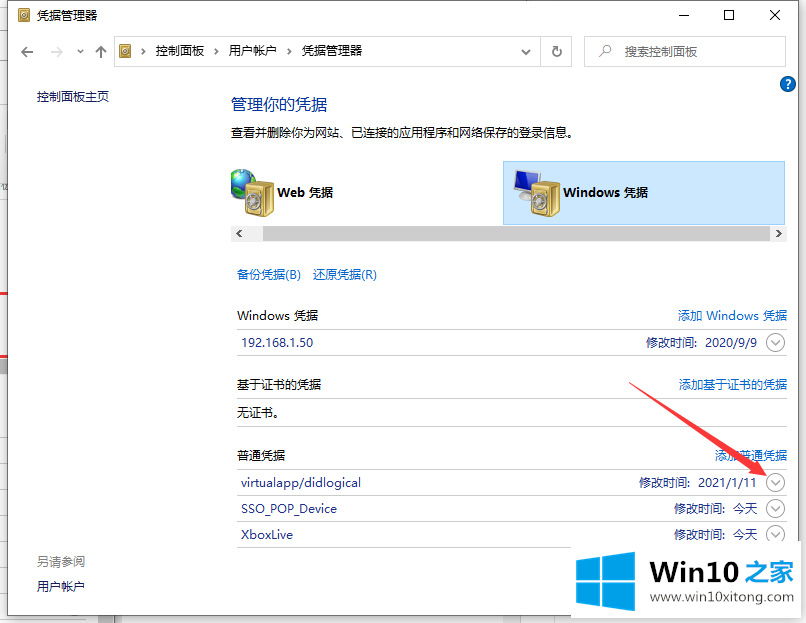Click the address bar vault icon

125,51
